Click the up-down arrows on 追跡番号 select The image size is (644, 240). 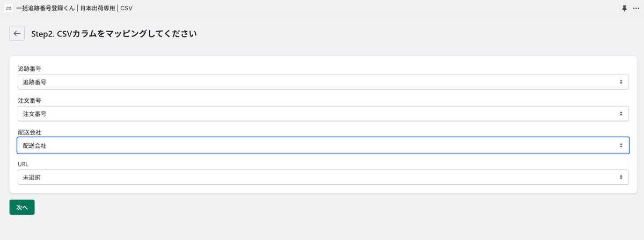621,82
